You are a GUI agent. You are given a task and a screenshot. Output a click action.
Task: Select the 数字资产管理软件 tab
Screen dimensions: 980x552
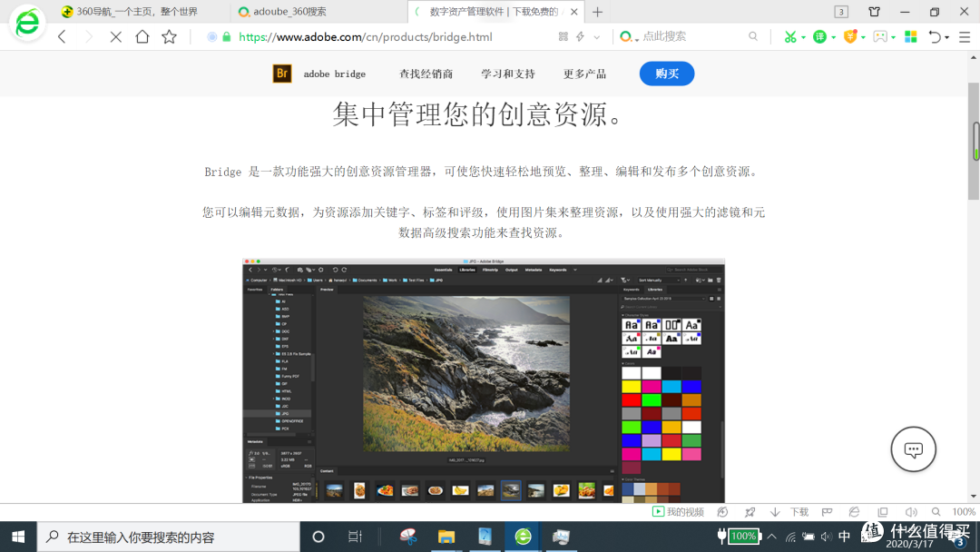[494, 11]
